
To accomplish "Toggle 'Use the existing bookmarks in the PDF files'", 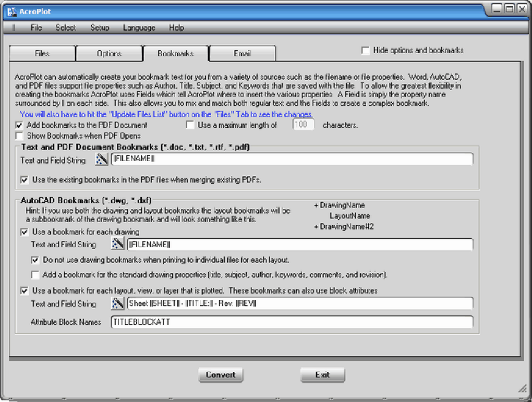I will tap(25, 180).
